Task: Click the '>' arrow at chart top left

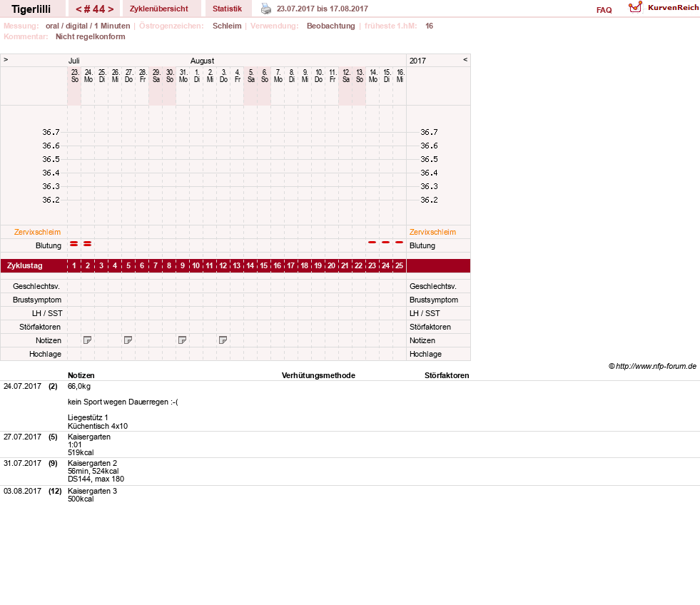Action: [6, 59]
